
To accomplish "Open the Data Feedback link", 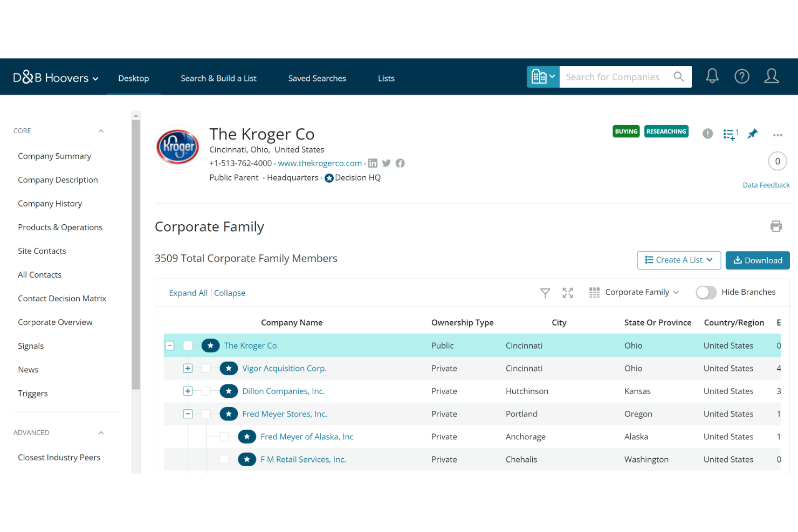I will 766,185.
